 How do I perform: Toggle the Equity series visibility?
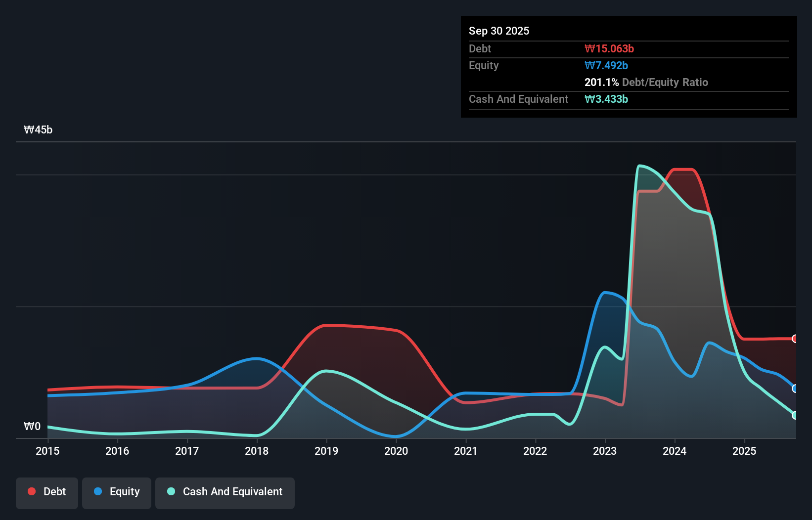click(116, 492)
